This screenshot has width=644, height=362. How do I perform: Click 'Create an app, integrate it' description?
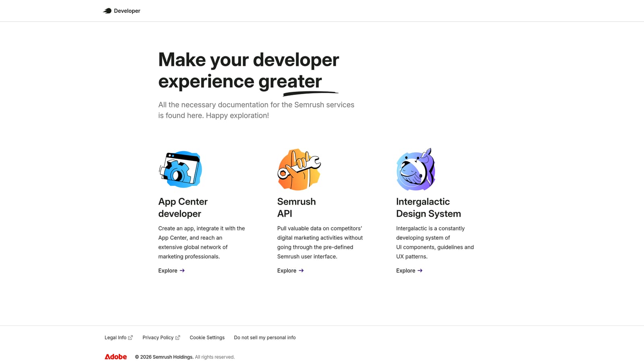[202, 243]
